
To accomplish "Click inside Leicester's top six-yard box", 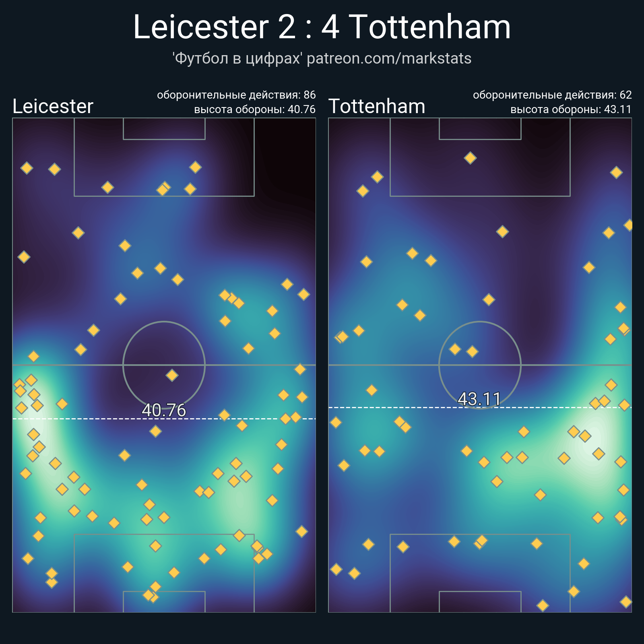I will tap(164, 129).
